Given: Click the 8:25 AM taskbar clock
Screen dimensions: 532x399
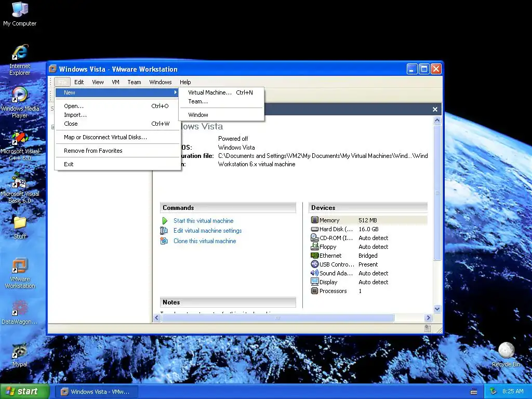Looking at the screenshot, I should click(513, 391).
